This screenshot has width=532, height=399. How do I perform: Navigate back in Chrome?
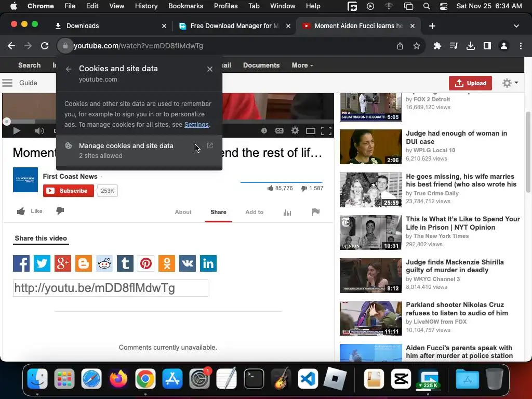pyautogui.click(x=11, y=46)
